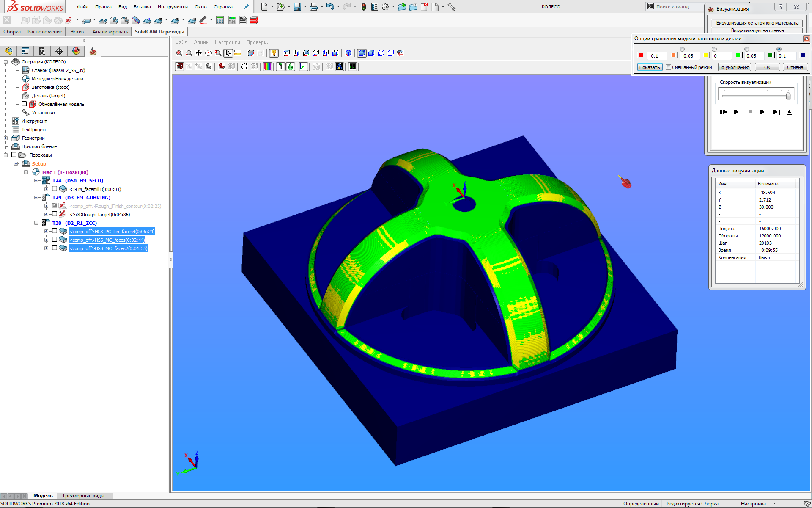Click the По умолчанию button
The height and width of the screenshot is (508, 812).
(x=734, y=67)
